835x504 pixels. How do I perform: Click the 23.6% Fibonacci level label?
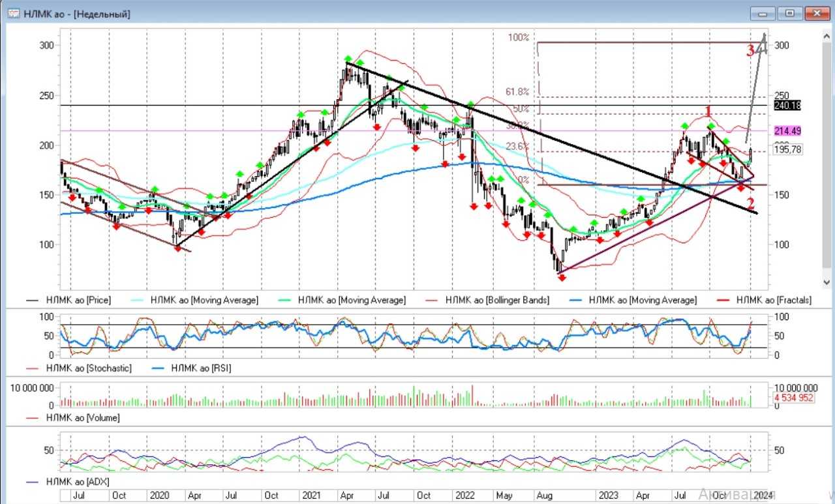click(x=517, y=146)
